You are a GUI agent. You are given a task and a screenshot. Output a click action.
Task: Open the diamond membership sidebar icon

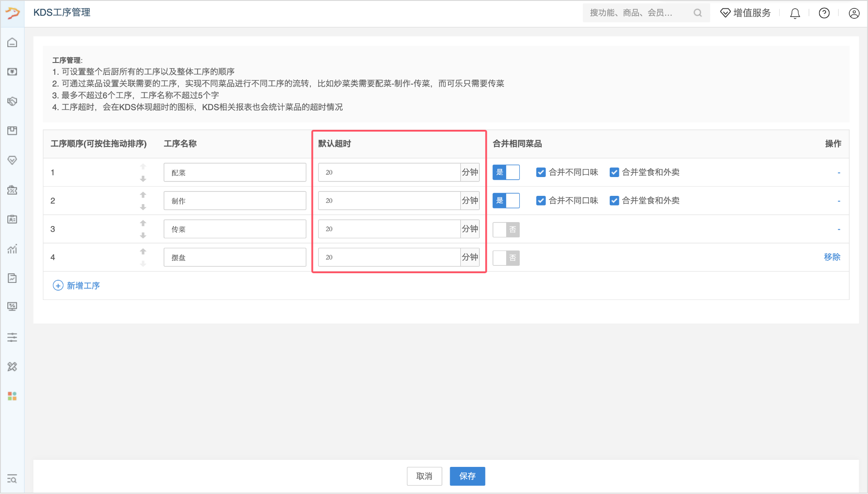point(12,160)
